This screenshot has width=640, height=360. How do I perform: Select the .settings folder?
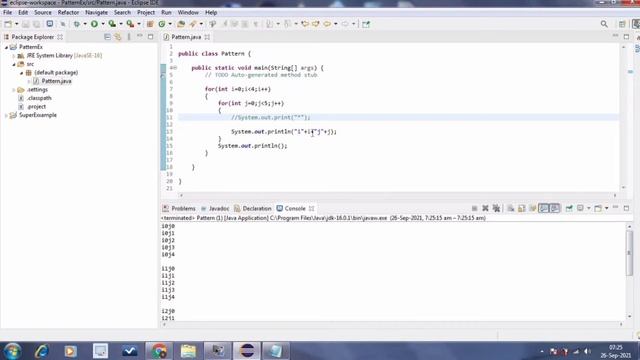(37, 90)
